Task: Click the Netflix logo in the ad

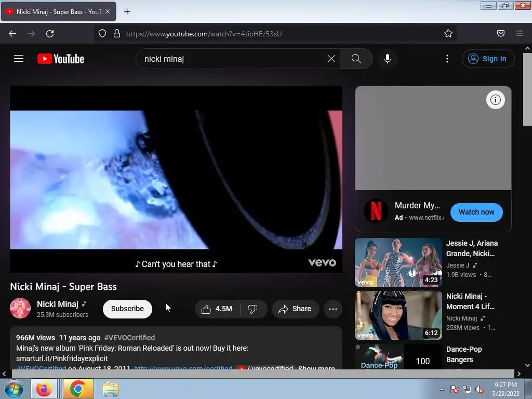Action: [376, 211]
